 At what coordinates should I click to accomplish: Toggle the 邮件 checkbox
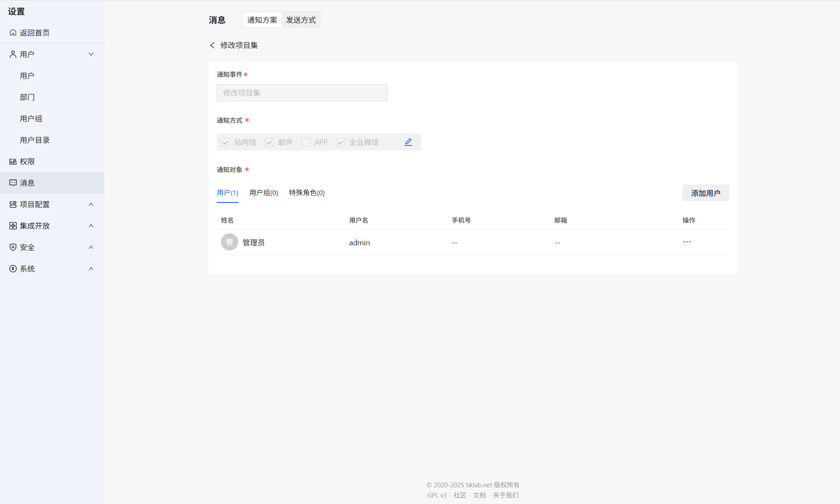tap(269, 142)
